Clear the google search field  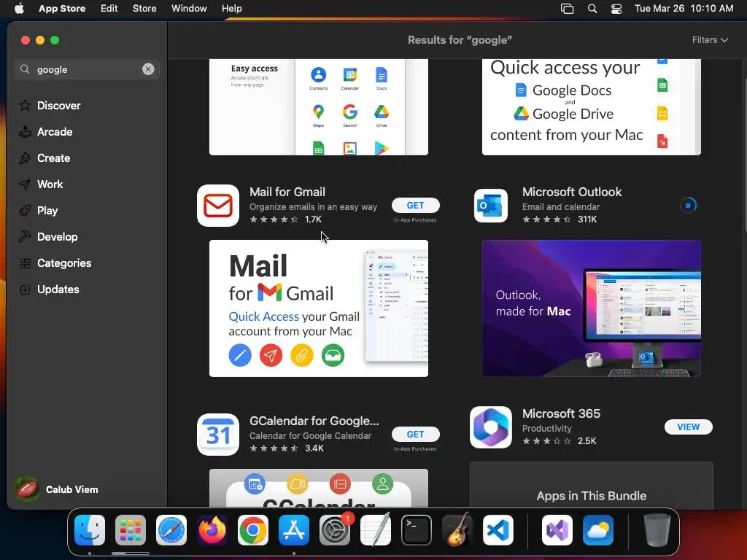(148, 69)
